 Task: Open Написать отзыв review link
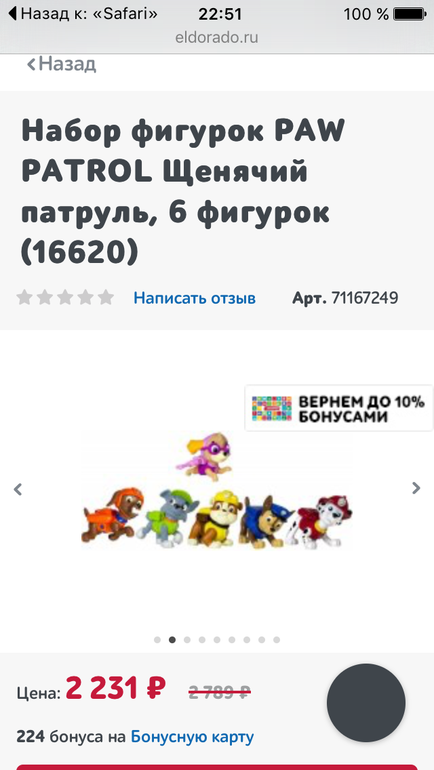coord(194,298)
